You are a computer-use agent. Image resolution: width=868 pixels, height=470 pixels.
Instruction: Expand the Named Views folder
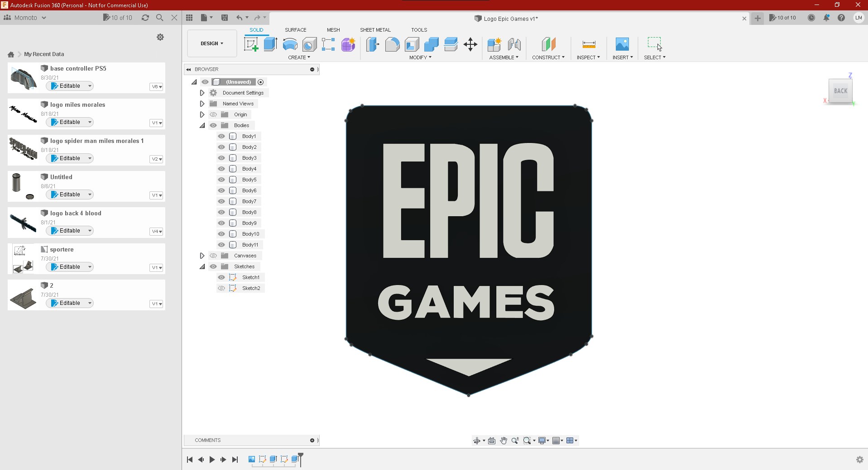tap(202, 104)
